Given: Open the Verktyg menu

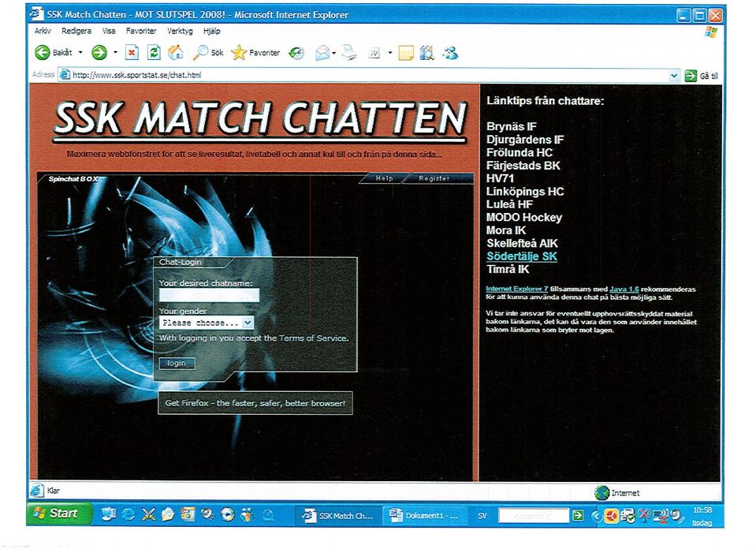Looking at the screenshot, I should pos(180,31).
